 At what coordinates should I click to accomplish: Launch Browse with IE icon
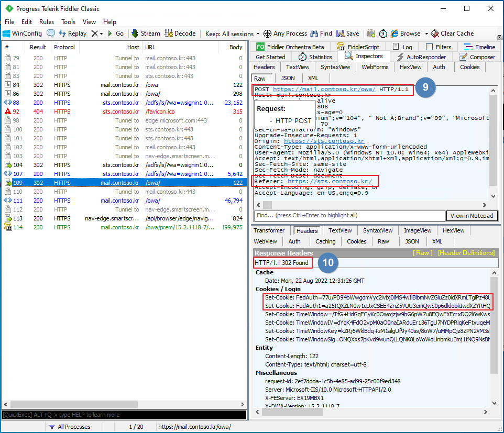[x=406, y=34]
